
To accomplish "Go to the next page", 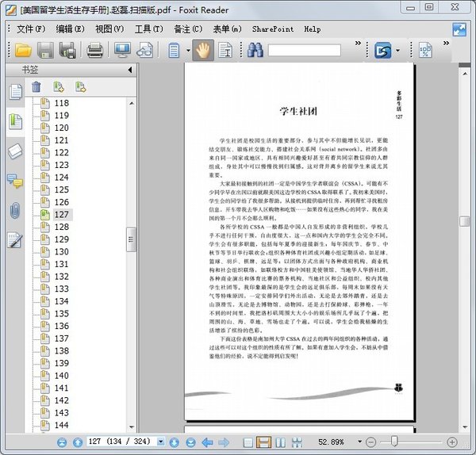I will (x=175, y=442).
